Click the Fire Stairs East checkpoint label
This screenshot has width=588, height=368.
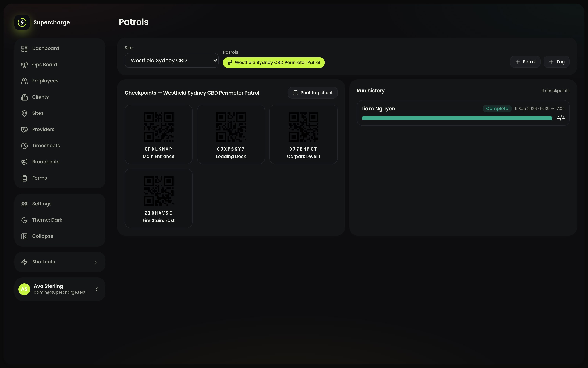click(x=158, y=220)
